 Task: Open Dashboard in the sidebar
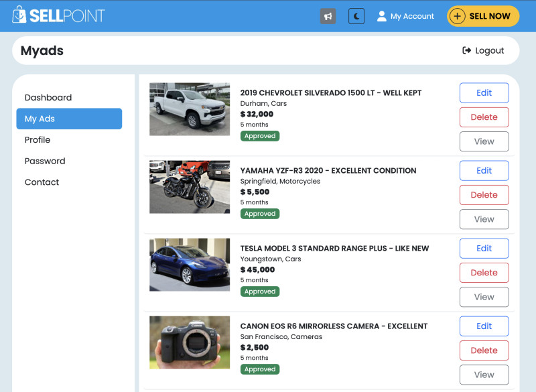click(x=48, y=97)
